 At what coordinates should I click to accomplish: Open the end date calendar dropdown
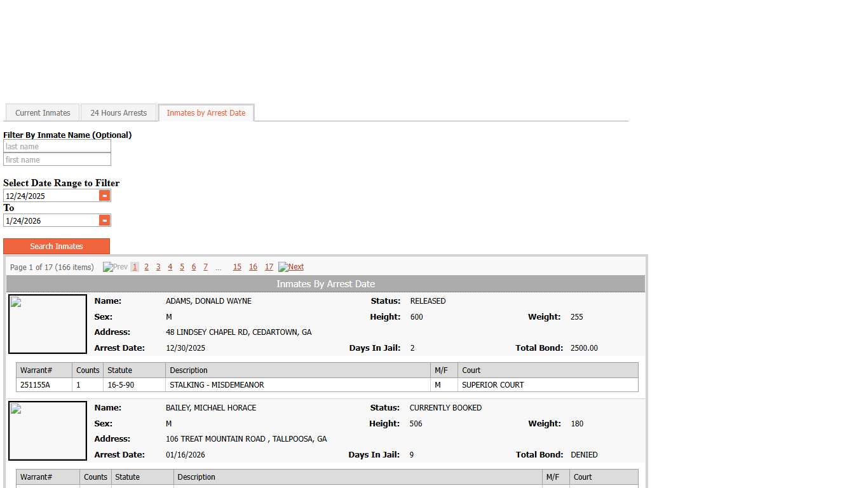[x=105, y=220]
